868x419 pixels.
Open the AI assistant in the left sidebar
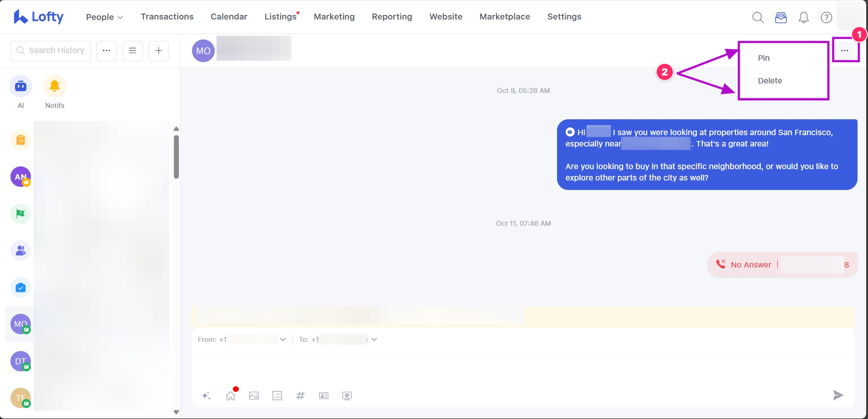point(21,87)
